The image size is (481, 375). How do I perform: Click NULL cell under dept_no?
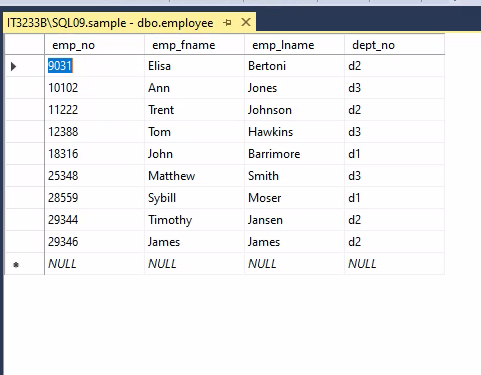click(395, 264)
